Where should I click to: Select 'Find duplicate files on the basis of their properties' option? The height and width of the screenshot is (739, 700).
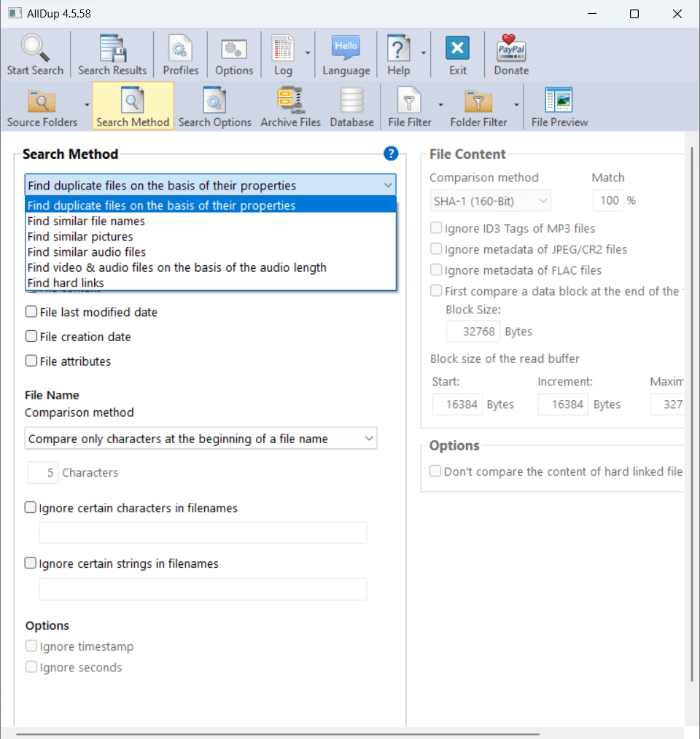(211, 206)
